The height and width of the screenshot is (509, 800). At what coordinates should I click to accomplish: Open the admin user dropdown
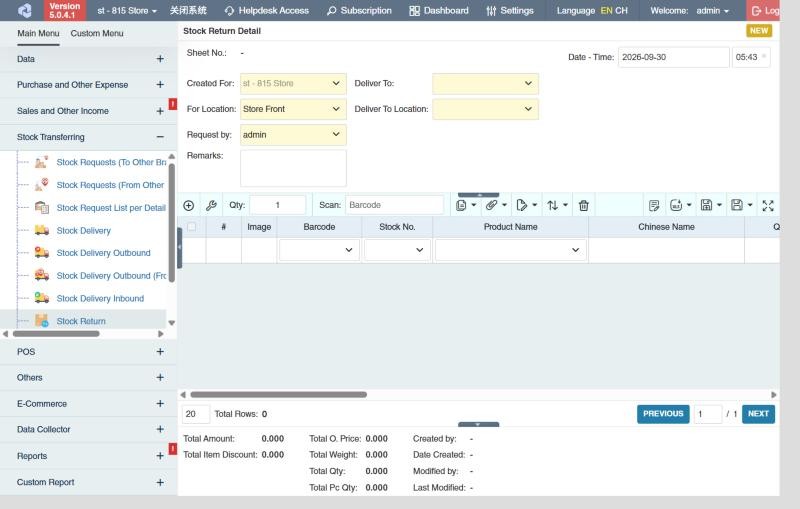pos(713,10)
